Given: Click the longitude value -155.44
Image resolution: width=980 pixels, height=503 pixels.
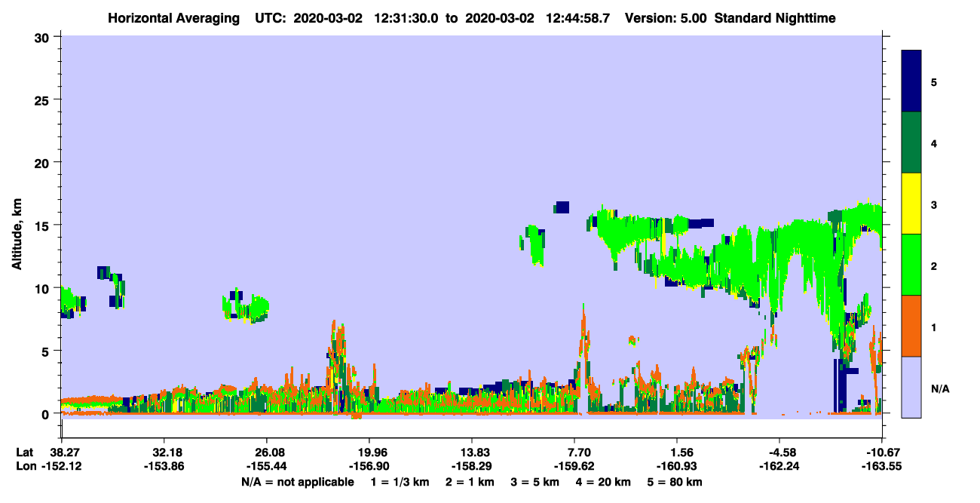Looking at the screenshot, I should (266, 467).
